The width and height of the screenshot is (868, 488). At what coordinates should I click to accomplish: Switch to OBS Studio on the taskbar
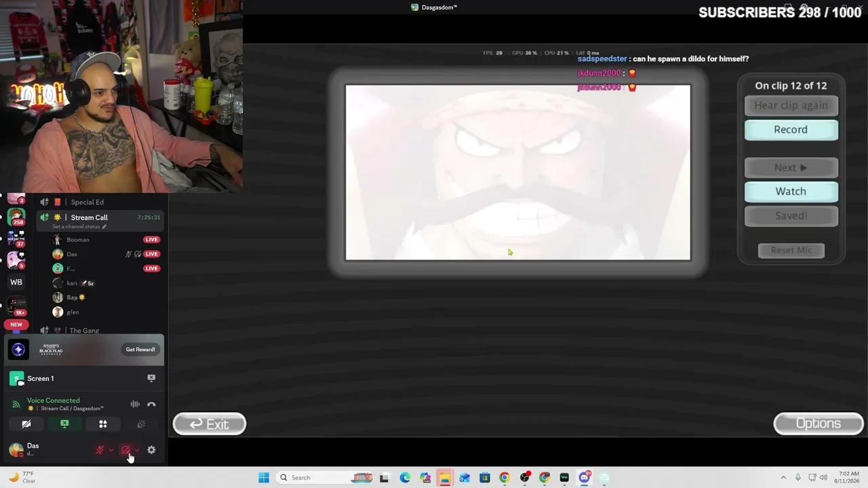click(x=524, y=478)
